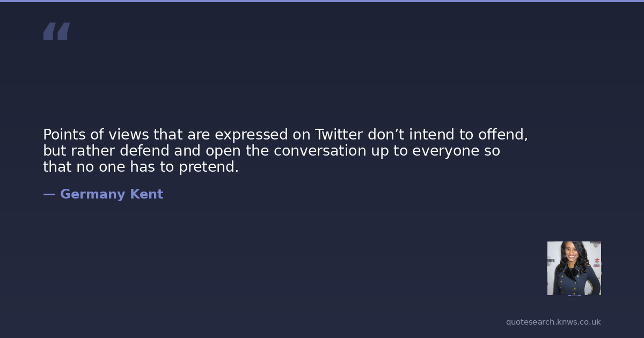Open the author photo thumbnail

click(574, 268)
